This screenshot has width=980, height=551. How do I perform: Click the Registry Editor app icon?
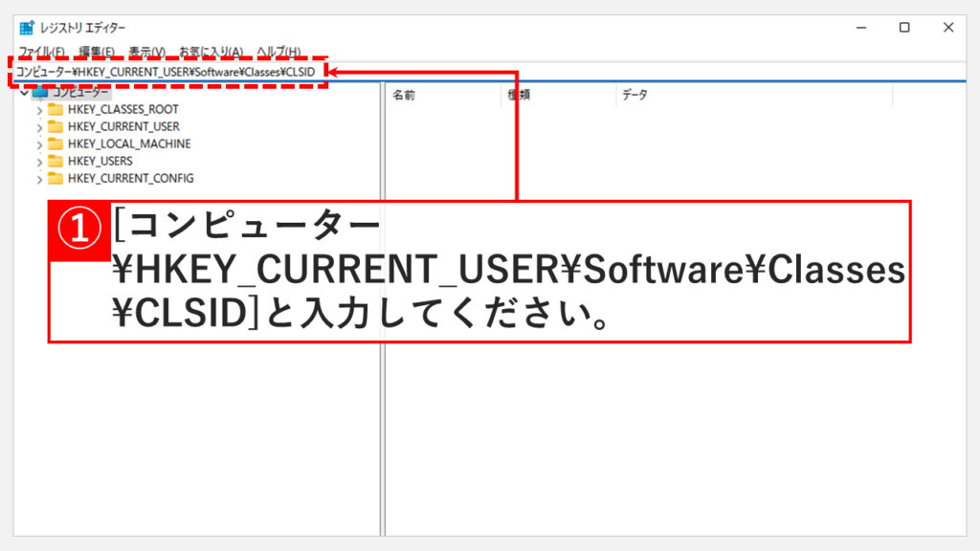coord(27,28)
